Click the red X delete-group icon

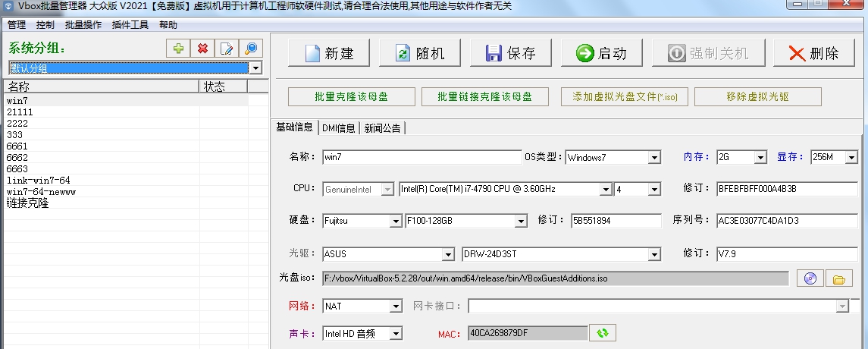click(x=202, y=49)
